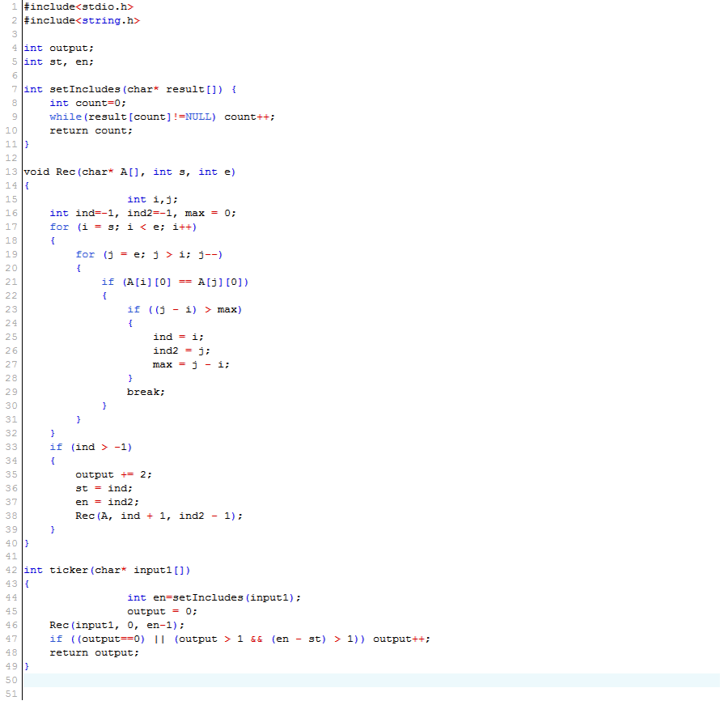Click NULL in the while condition
The image size is (728, 705).
(198, 117)
